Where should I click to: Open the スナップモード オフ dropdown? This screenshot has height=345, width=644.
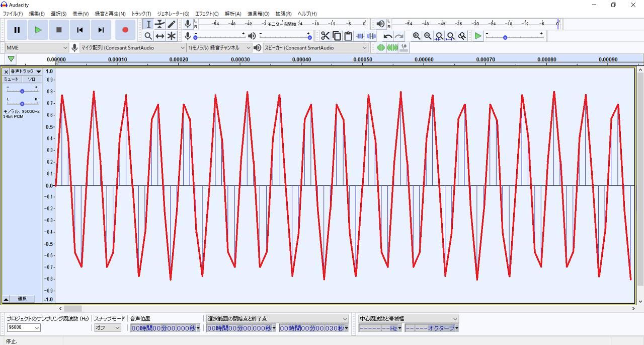pos(108,327)
